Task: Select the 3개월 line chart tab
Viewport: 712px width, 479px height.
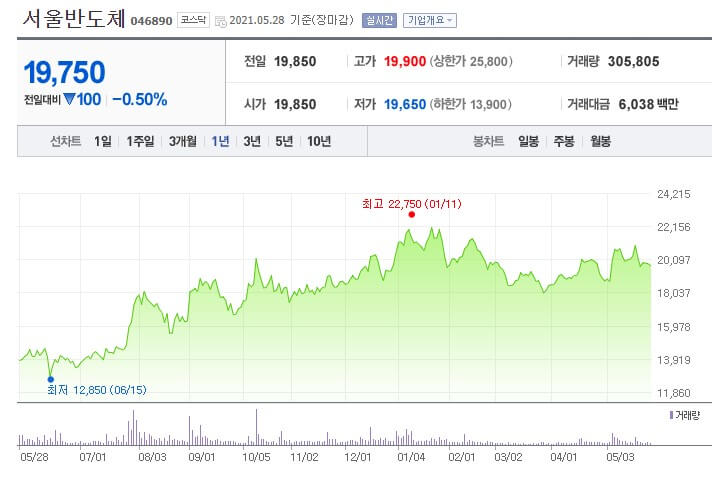Action: (x=183, y=141)
